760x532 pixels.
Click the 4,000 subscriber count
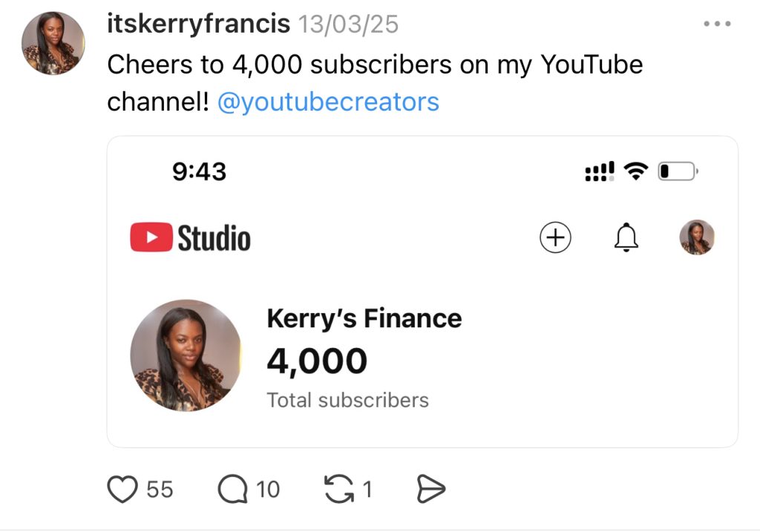(x=317, y=361)
